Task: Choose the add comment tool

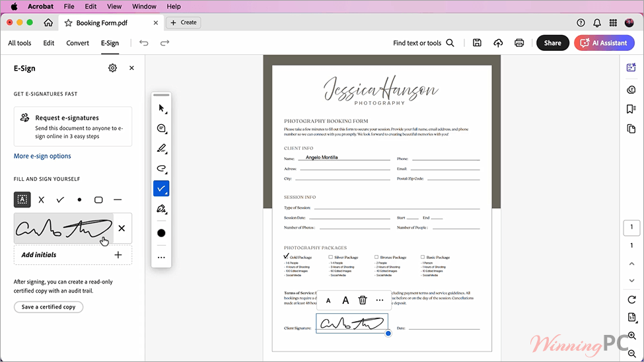Action: pyautogui.click(x=161, y=129)
